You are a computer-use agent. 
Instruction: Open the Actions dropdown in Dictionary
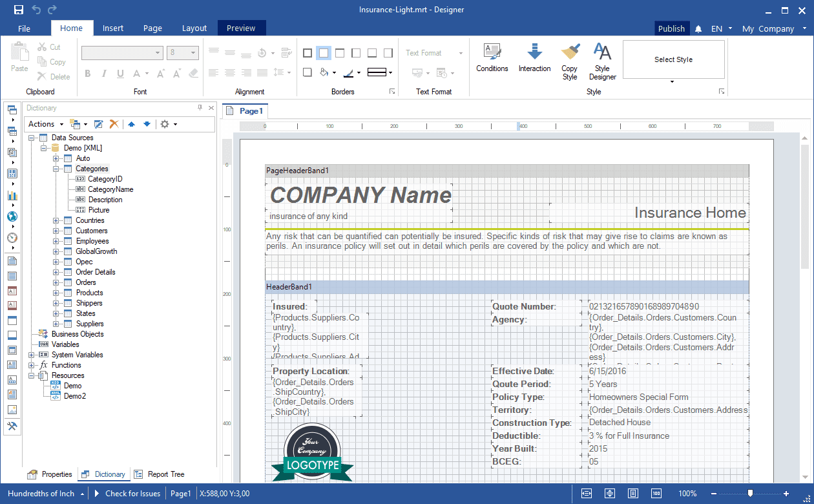tap(45, 124)
